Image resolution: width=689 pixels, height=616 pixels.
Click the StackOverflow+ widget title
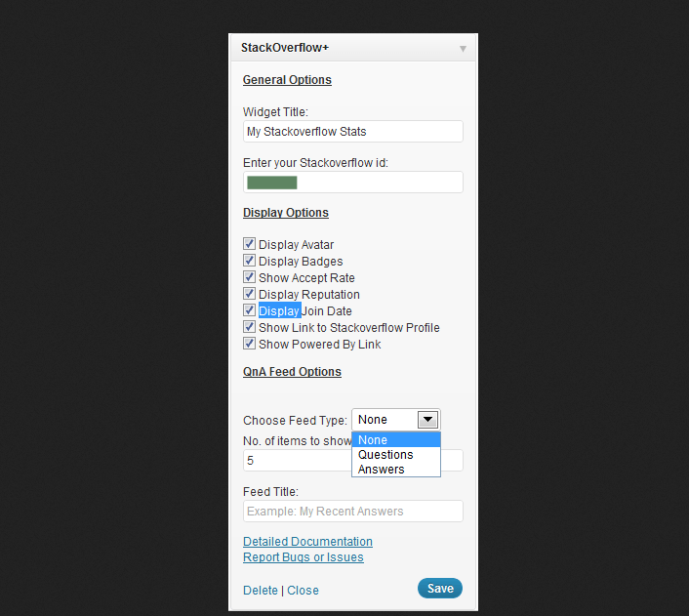285,48
